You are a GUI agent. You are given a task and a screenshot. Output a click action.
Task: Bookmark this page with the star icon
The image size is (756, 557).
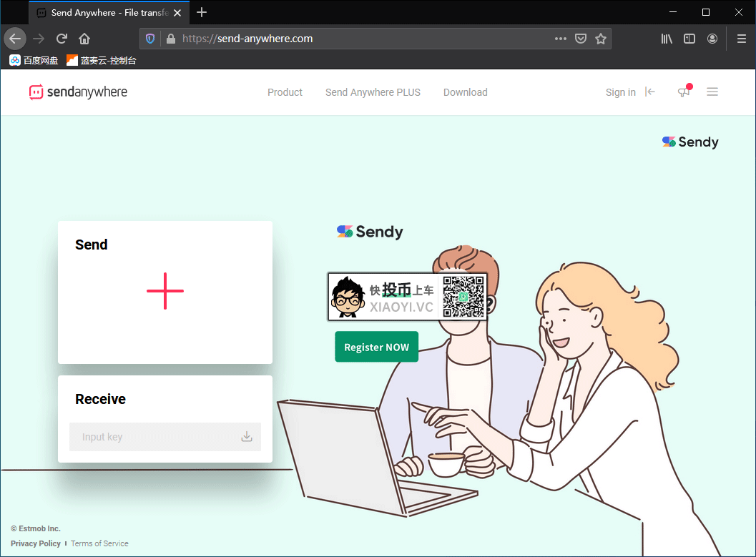click(600, 39)
